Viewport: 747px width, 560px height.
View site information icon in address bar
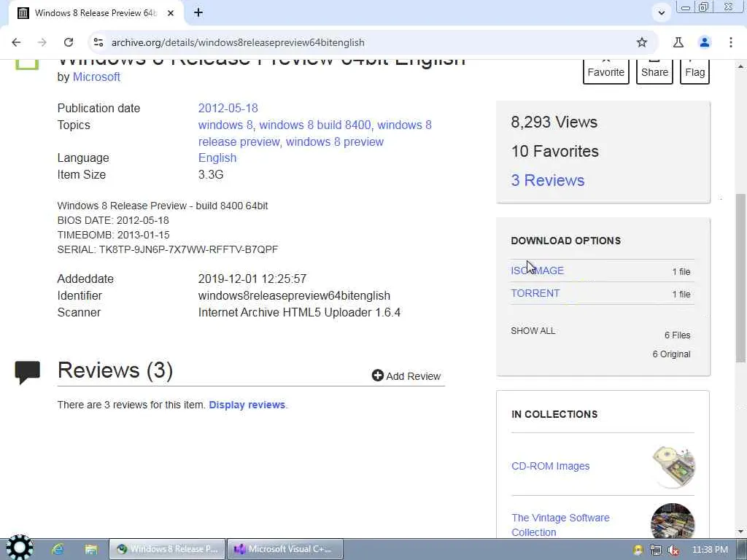tap(98, 42)
